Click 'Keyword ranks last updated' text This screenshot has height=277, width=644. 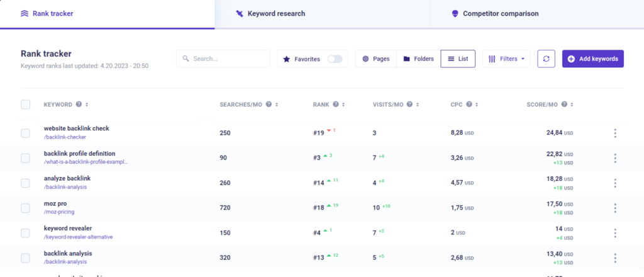coord(84,65)
